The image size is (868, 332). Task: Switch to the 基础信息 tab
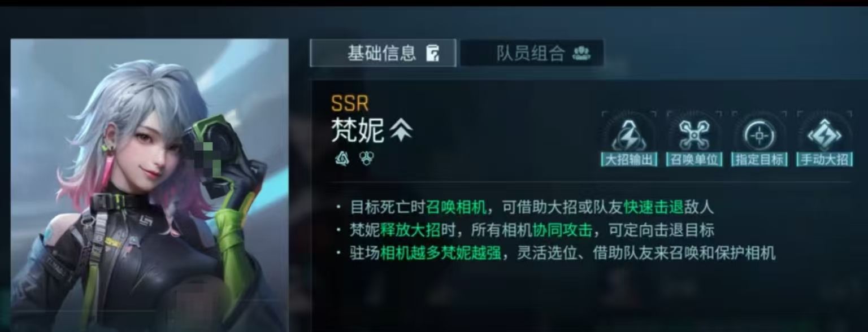click(383, 54)
